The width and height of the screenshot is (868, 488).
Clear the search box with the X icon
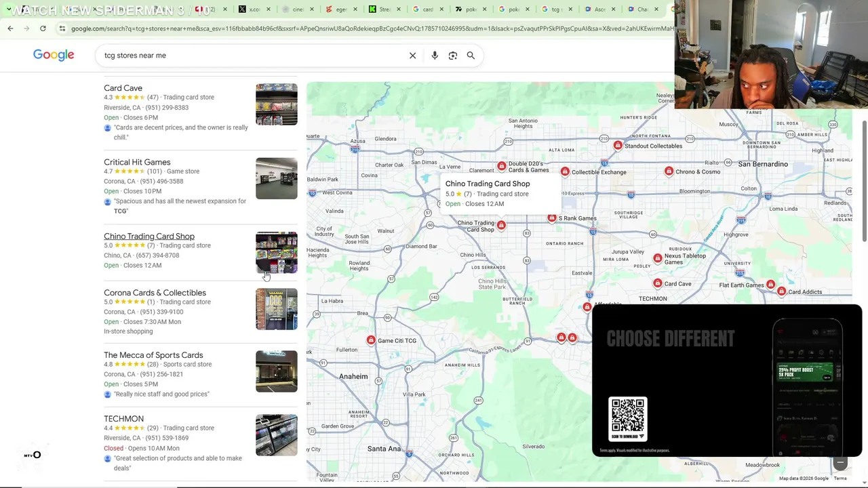pyautogui.click(x=412, y=56)
